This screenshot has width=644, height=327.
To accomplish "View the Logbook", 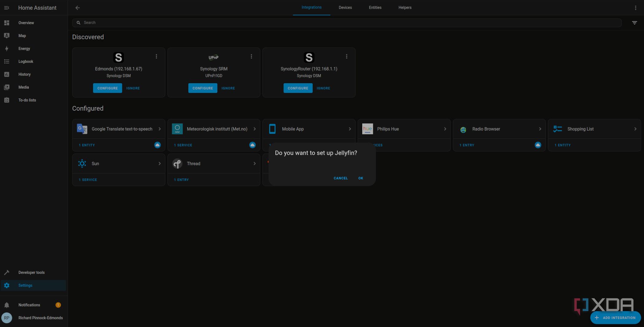I will point(26,61).
